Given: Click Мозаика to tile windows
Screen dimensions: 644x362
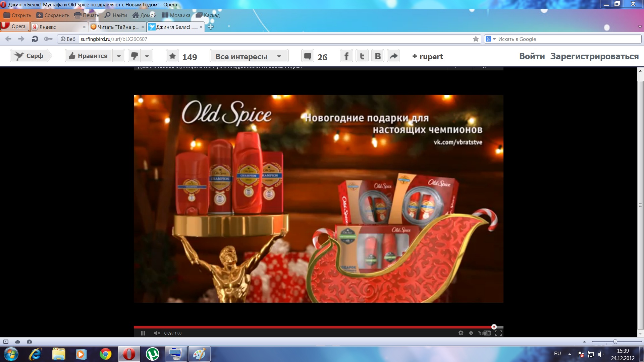Looking at the screenshot, I should click(x=176, y=15).
